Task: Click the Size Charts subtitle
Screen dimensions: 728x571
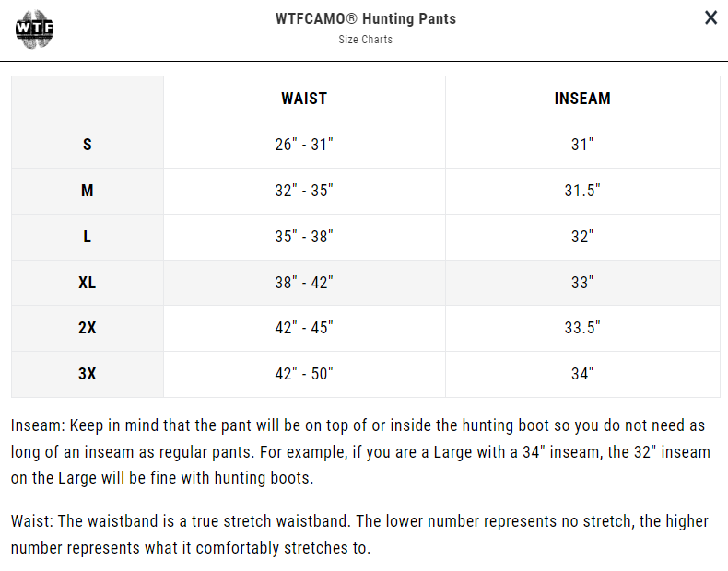Action: pyautogui.click(x=365, y=40)
